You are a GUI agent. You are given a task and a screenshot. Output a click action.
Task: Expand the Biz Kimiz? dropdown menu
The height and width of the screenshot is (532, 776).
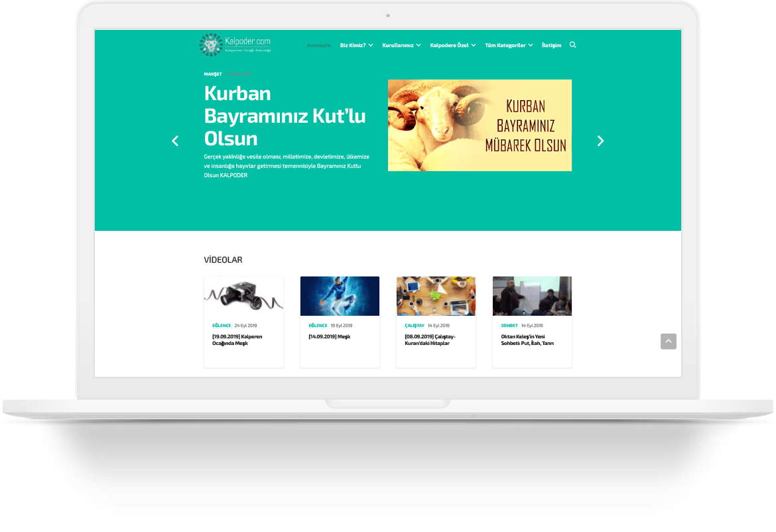tap(356, 45)
